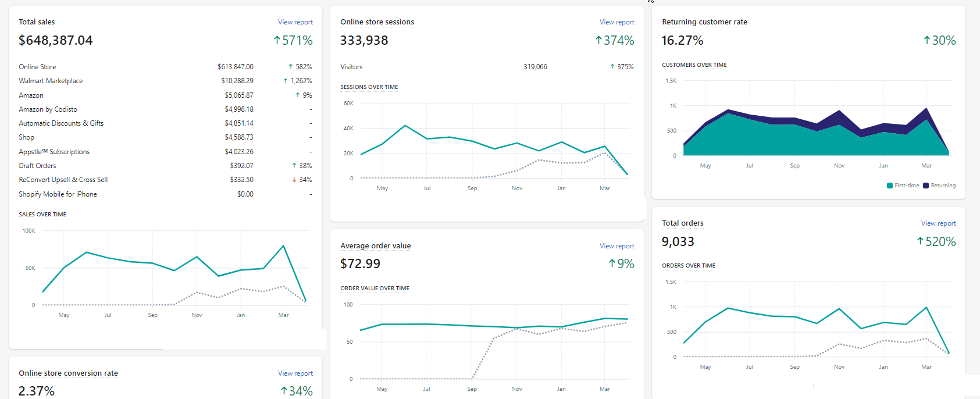Click the ORDERS OVER TIME heading
Image resolution: width=980 pixels, height=399 pixels.
click(689, 266)
